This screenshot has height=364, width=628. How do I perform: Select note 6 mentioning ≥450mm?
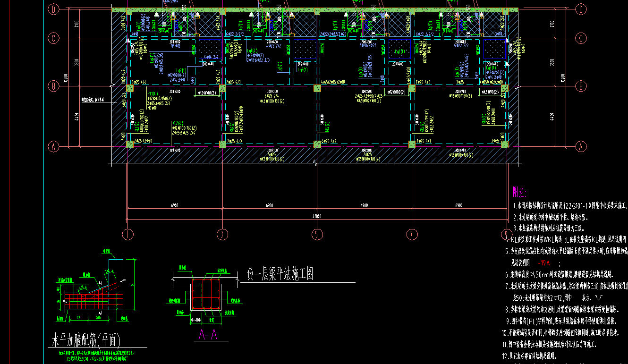560,274
